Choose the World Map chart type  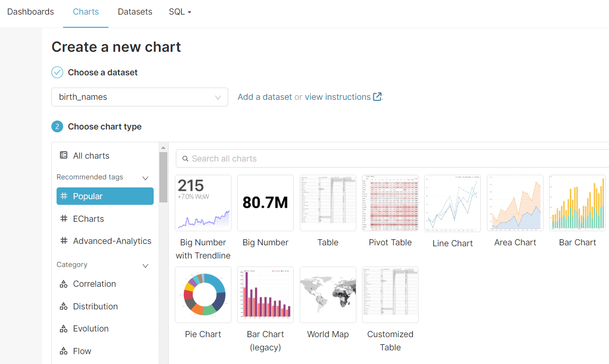click(328, 295)
